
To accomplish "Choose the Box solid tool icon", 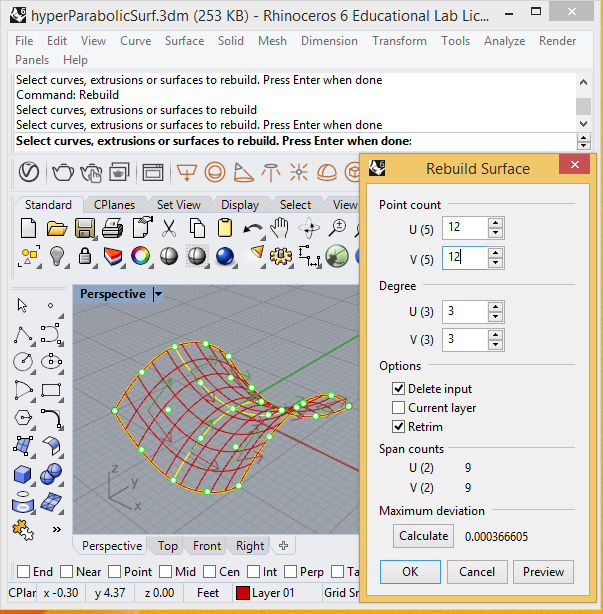I will pos(23,474).
